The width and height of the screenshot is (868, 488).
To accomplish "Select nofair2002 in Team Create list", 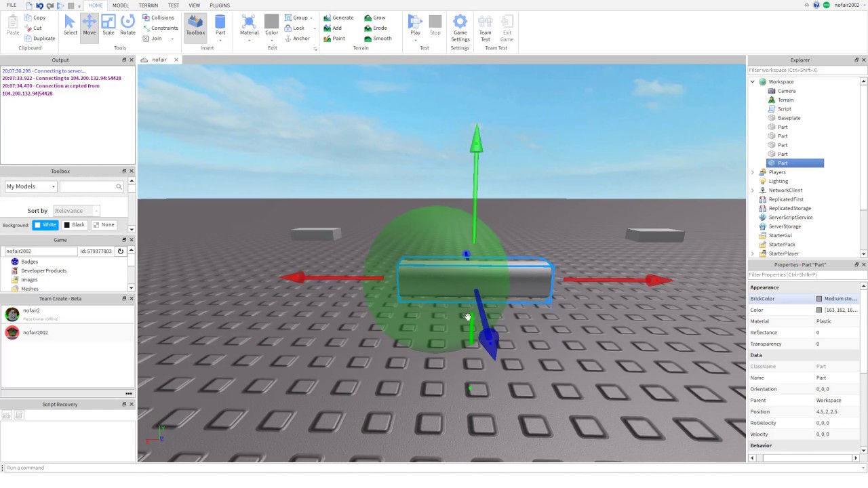I will pos(68,333).
